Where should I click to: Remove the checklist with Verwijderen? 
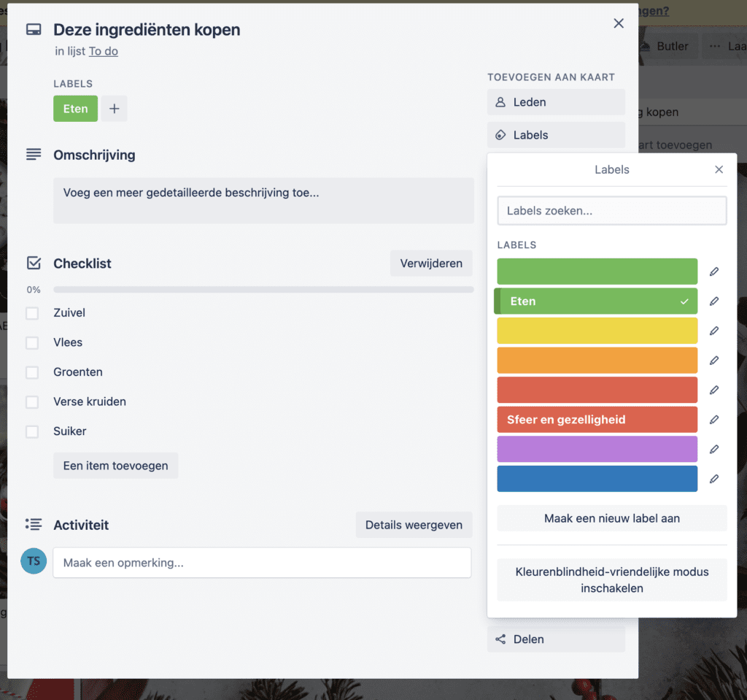431,264
